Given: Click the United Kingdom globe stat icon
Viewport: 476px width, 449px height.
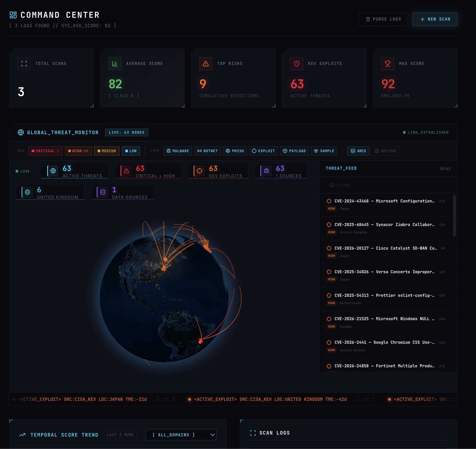Looking at the screenshot, I should pyautogui.click(x=28, y=192).
